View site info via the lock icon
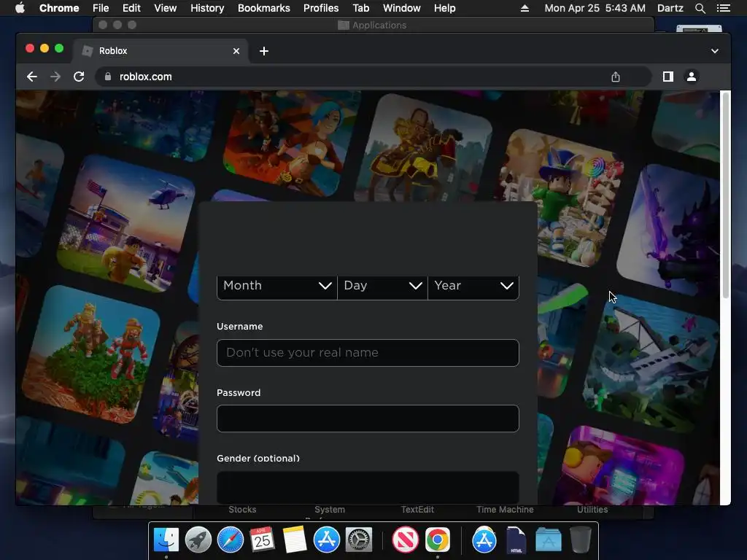Viewport: 747px width, 560px height. coord(108,77)
